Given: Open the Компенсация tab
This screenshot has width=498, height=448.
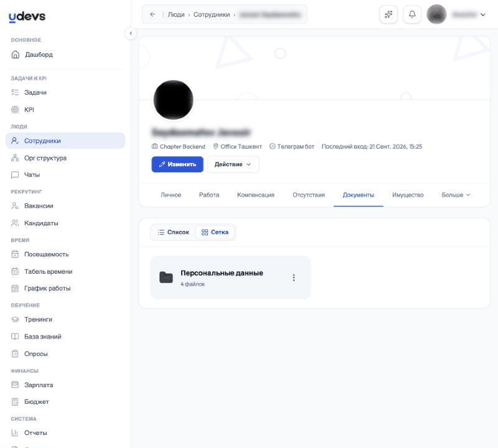Looking at the screenshot, I should 256,195.
